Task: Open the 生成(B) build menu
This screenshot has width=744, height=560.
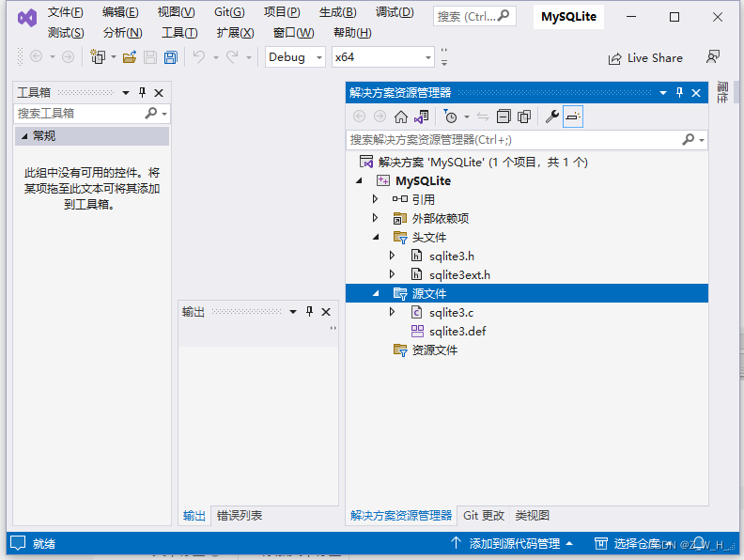Action: coord(338,12)
